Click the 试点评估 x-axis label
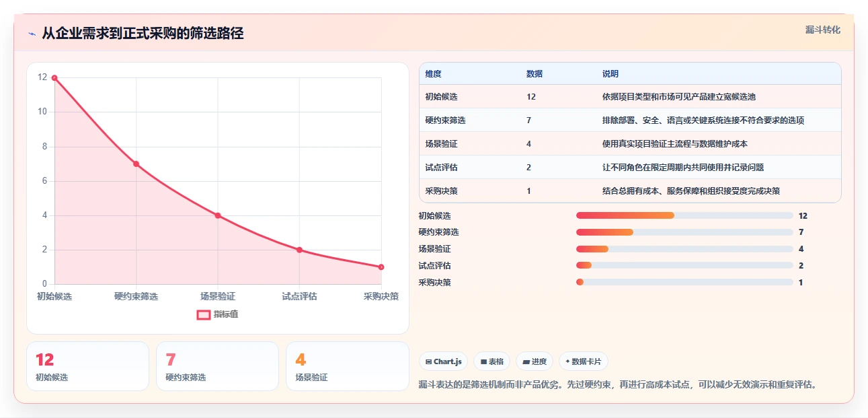868x418 pixels. (x=299, y=296)
